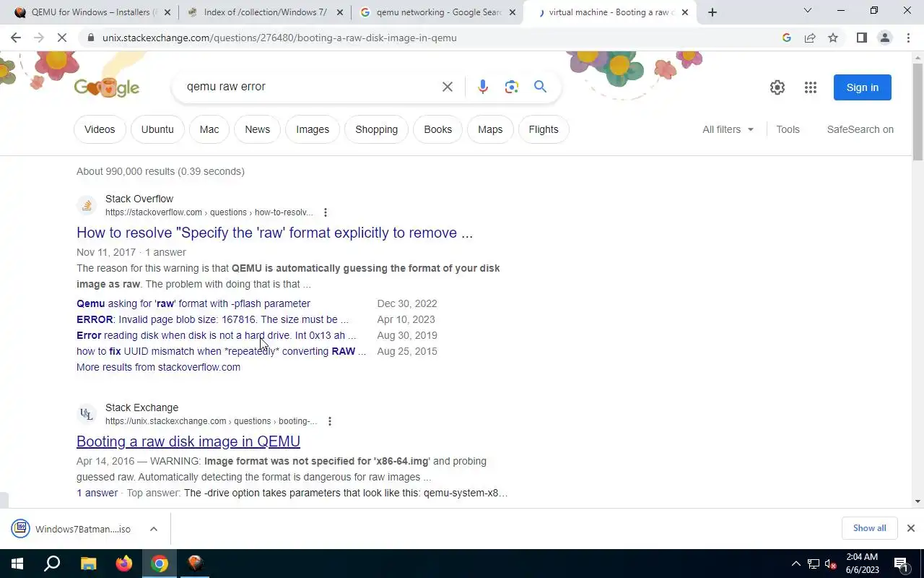Open Windows Start menu
924x578 pixels.
pos(17,564)
